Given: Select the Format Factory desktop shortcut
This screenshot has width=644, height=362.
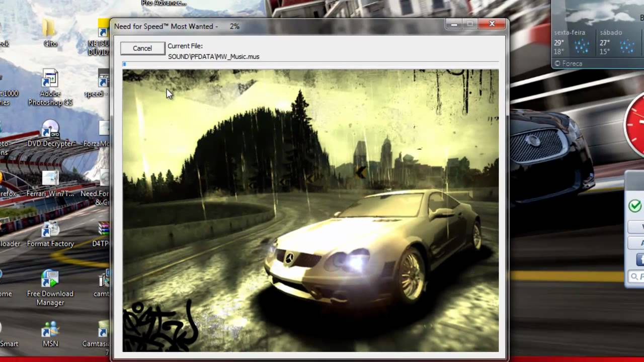Looking at the screenshot, I should click(x=50, y=234).
